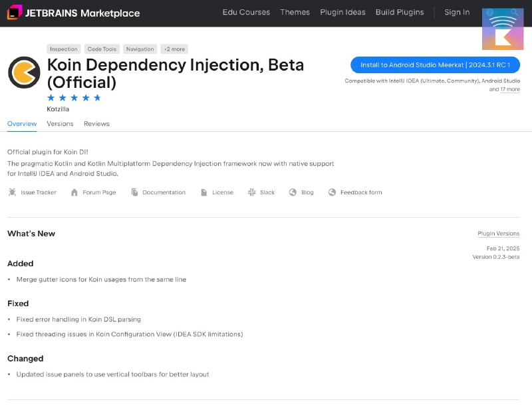Image resolution: width=532 pixels, height=410 pixels.
Task: Click 'Updated issue panels to use vertical toolbars'
Action: pyautogui.click(x=112, y=374)
